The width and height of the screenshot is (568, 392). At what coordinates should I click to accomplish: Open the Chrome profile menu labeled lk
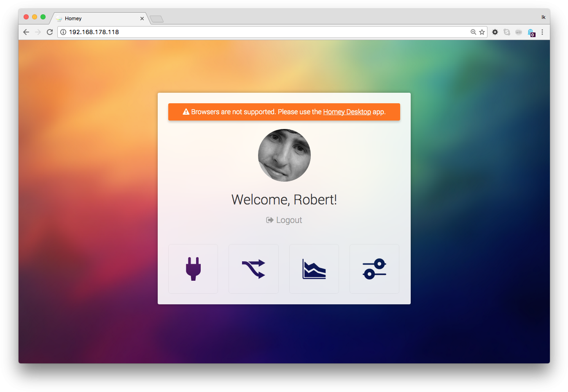click(x=544, y=17)
